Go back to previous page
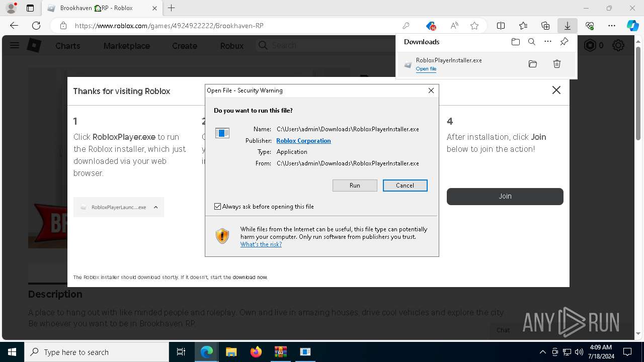This screenshot has width=644, height=362. (14, 26)
